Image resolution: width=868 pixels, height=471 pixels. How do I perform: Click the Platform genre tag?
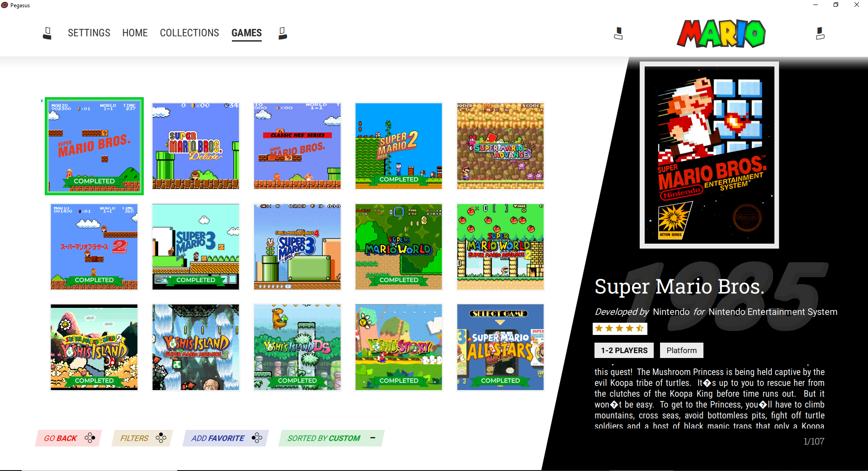[x=681, y=350]
